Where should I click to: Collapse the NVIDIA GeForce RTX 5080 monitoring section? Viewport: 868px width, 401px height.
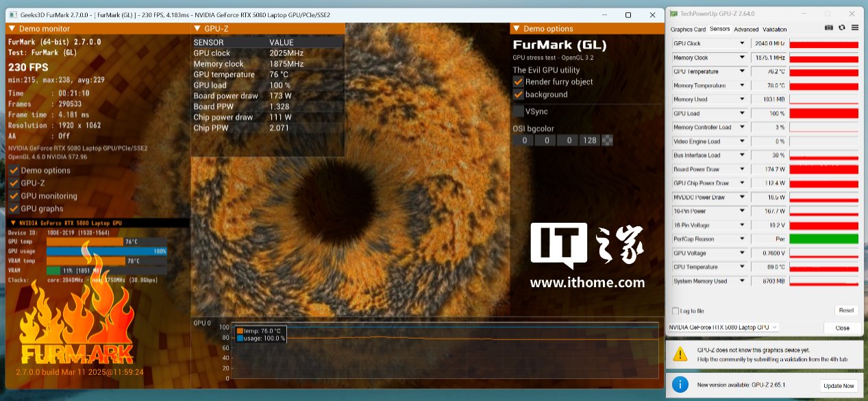[x=12, y=223]
